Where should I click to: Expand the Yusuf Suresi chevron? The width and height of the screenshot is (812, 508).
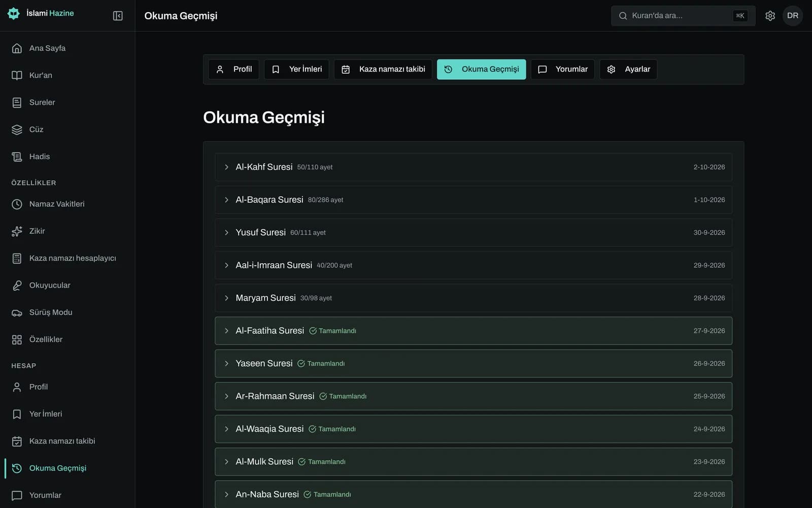click(226, 233)
